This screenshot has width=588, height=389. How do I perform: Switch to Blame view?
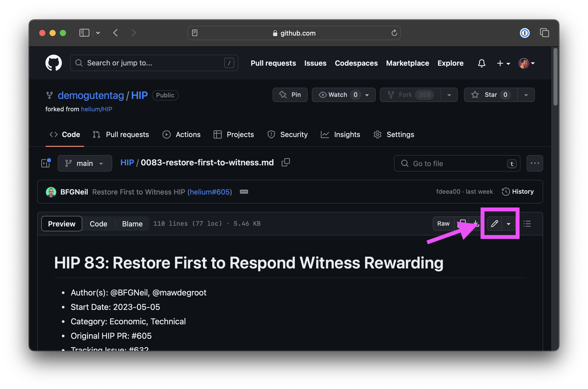[132, 224]
